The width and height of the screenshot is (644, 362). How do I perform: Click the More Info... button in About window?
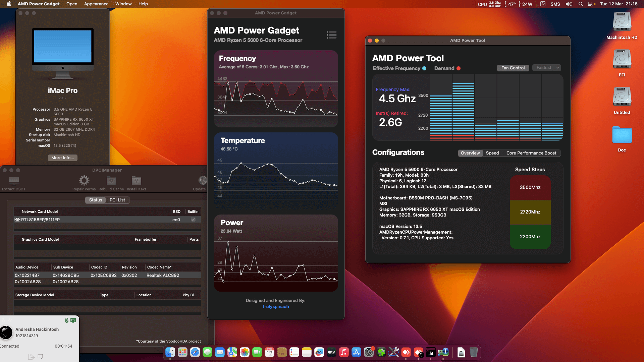(63, 158)
